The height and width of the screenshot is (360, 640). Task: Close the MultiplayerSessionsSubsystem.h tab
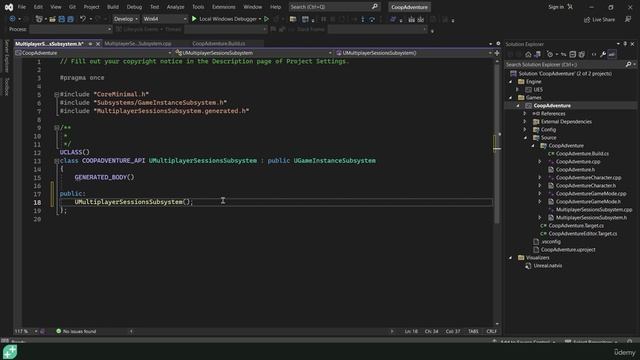tap(98, 44)
